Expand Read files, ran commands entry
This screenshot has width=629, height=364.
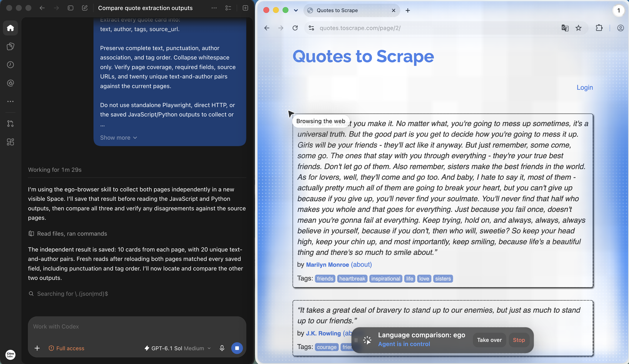pyautogui.click(x=68, y=233)
